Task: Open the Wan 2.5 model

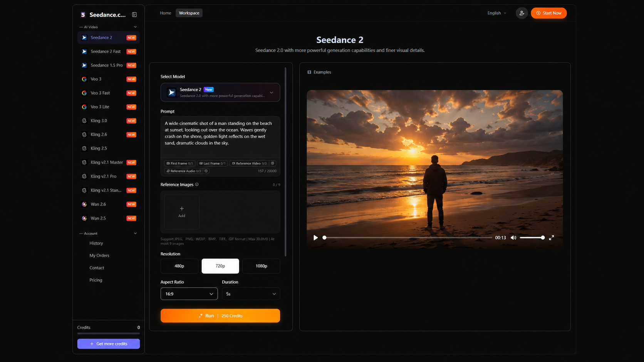Action: [x=108, y=218]
